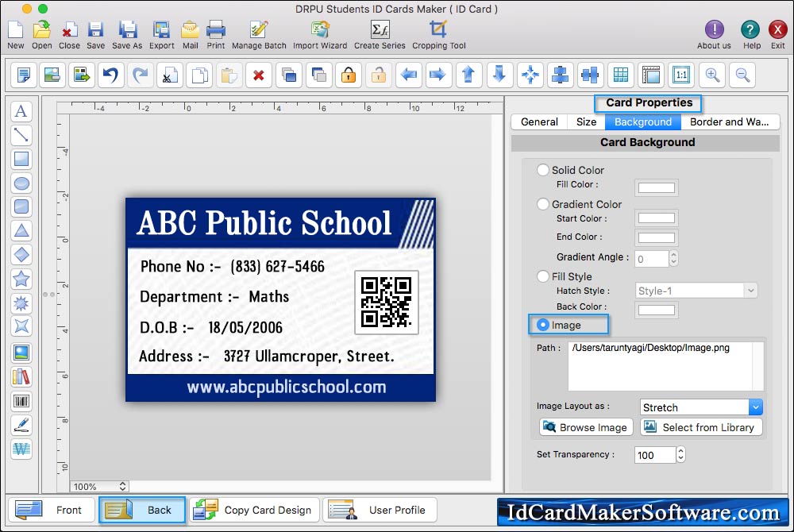
Task: Switch to the General tab
Action: (x=539, y=122)
